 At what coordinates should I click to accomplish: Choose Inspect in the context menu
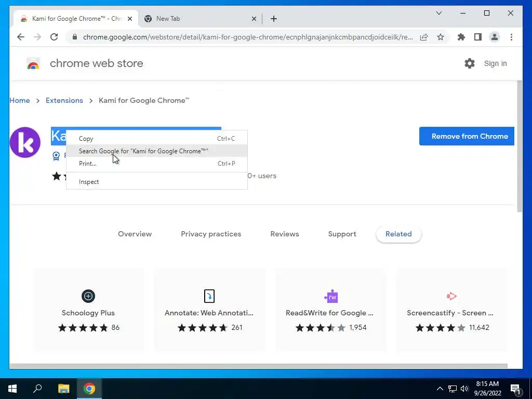[x=157, y=182]
